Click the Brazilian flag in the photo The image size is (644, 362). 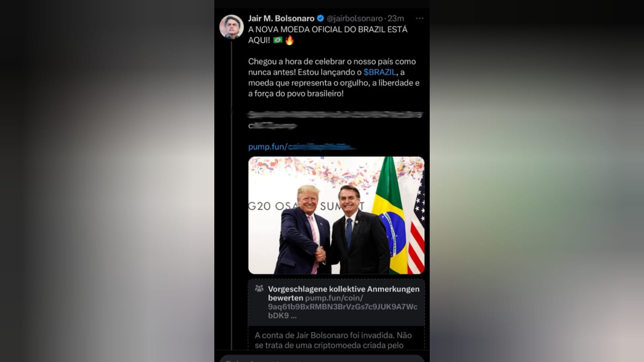(391, 215)
